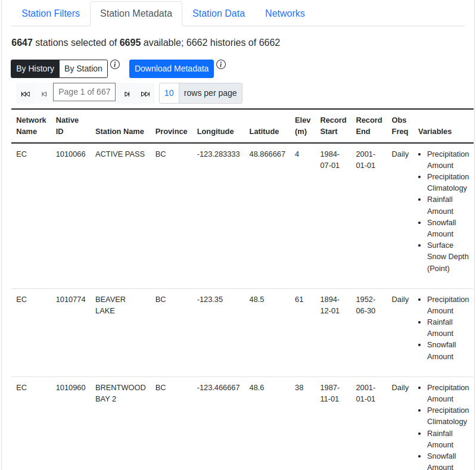The width and height of the screenshot is (476, 470).
Task: Open the Networks tab
Action: pos(285,13)
